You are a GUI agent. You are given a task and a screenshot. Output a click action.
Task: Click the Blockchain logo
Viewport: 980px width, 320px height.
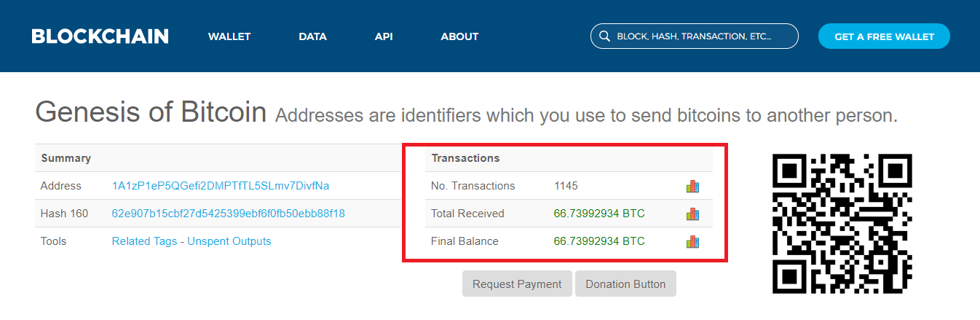coord(100,36)
